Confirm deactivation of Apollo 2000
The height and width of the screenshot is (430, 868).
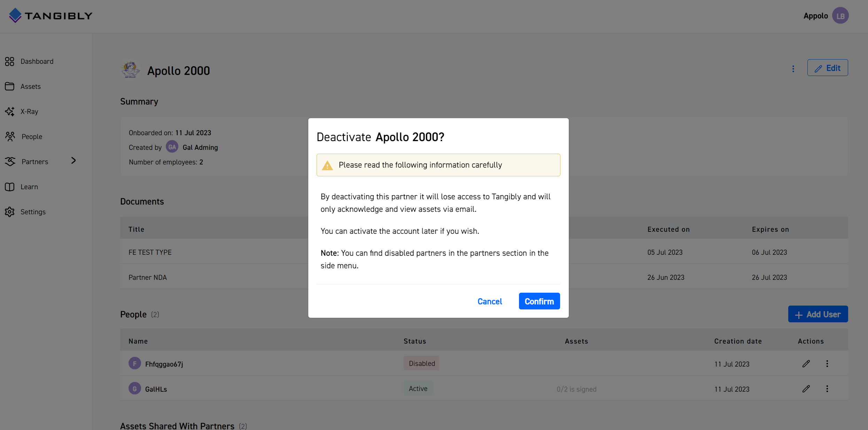coord(539,301)
